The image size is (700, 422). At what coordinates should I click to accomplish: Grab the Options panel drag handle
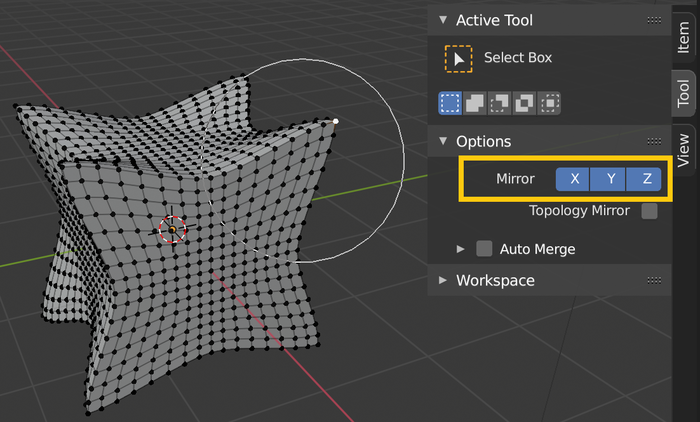coord(654,142)
